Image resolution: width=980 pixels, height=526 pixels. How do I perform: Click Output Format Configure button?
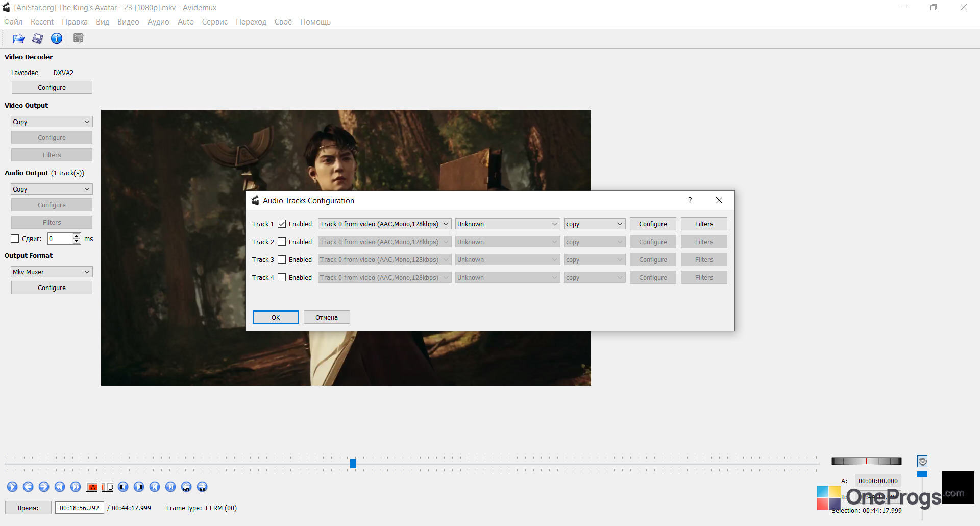click(x=52, y=288)
